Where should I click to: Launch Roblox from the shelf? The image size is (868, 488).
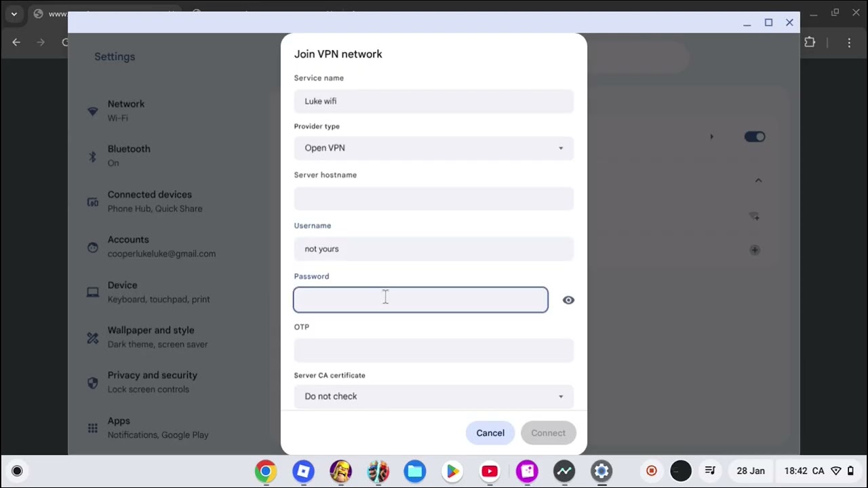(303, 471)
